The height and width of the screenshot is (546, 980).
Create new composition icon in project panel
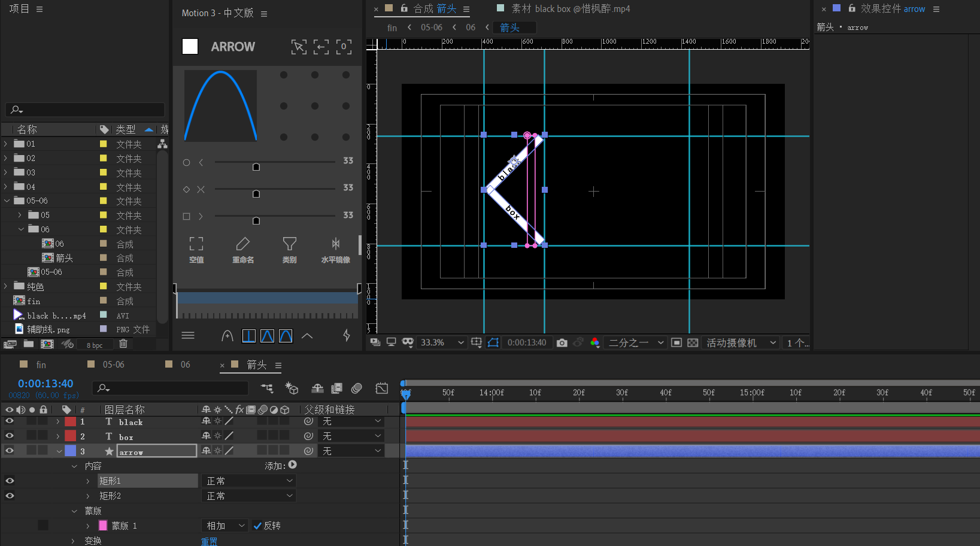[x=47, y=344]
